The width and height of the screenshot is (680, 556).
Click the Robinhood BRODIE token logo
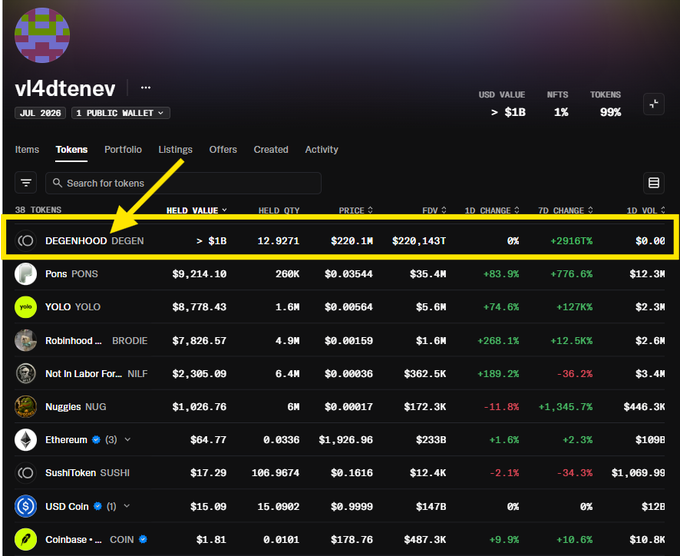pyautogui.click(x=26, y=340)
